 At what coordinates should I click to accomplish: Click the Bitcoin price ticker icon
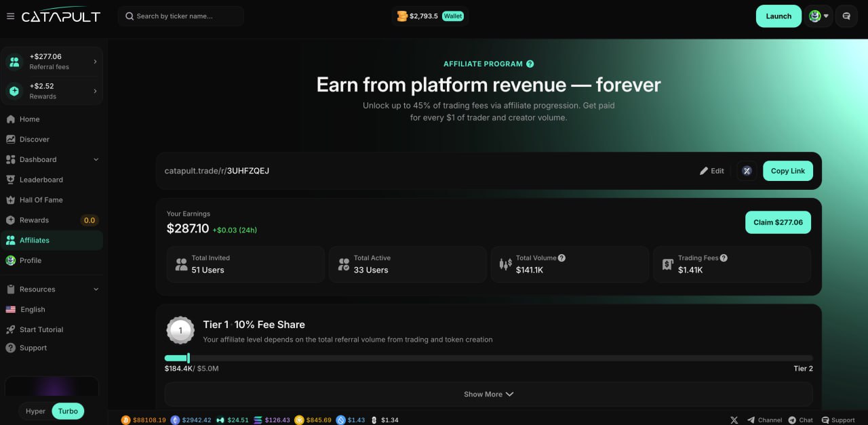[125, 420]
